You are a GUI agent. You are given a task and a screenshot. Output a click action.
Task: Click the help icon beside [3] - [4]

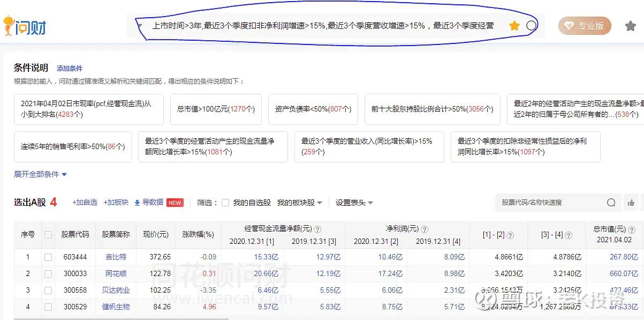tap(569, 235)
